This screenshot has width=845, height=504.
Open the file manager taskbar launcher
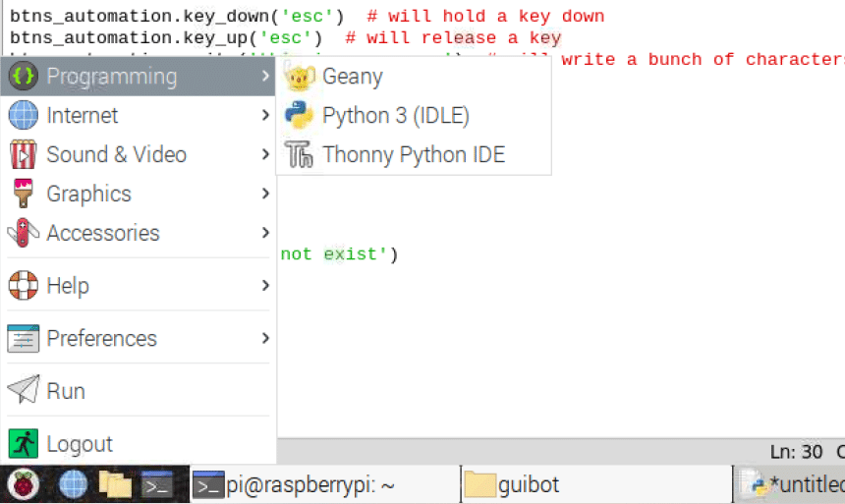[115, 484]
